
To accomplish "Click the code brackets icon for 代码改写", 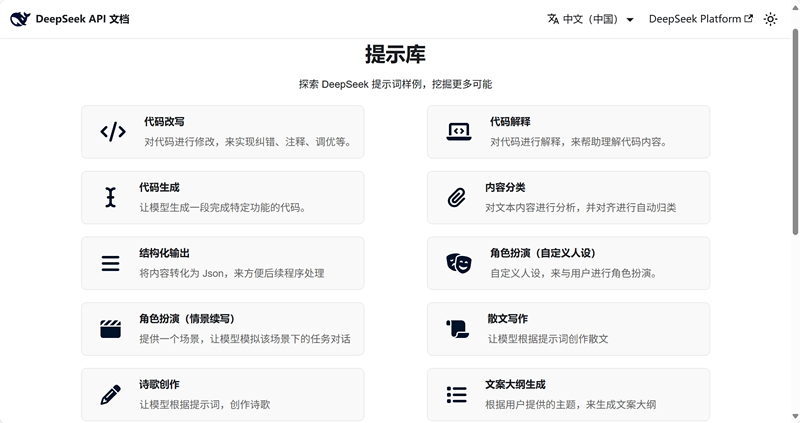I will pos(113,132).
